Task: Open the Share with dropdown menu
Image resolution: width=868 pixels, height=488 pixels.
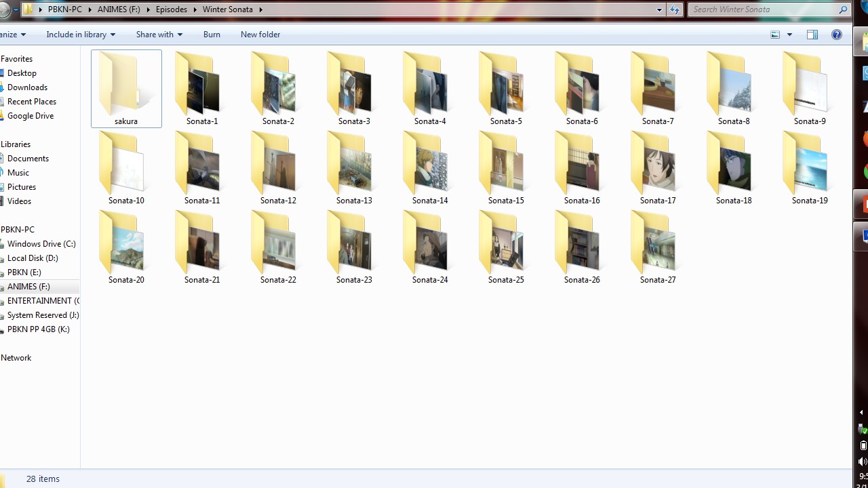Action: (159, 35)
